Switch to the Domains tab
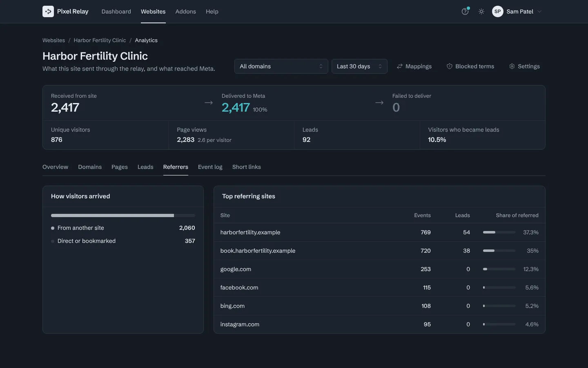 click(x=90, y=167)
